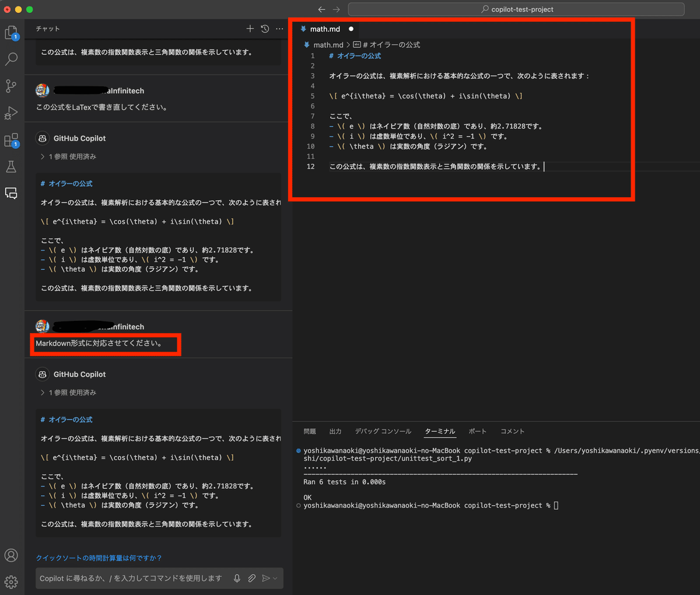The height and width of the screenshot is (595, 700).
Task: Click the copilot-test-project command center search
Action: coord(516,9)
